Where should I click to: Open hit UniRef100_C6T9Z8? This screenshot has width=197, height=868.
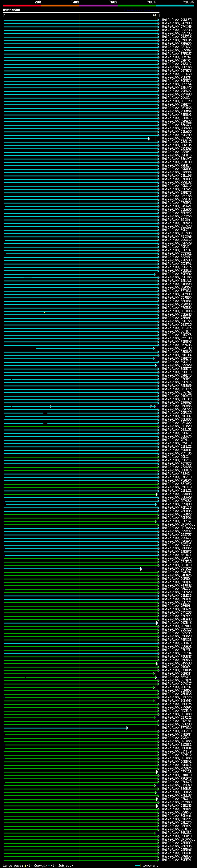(x=176, y=569)
